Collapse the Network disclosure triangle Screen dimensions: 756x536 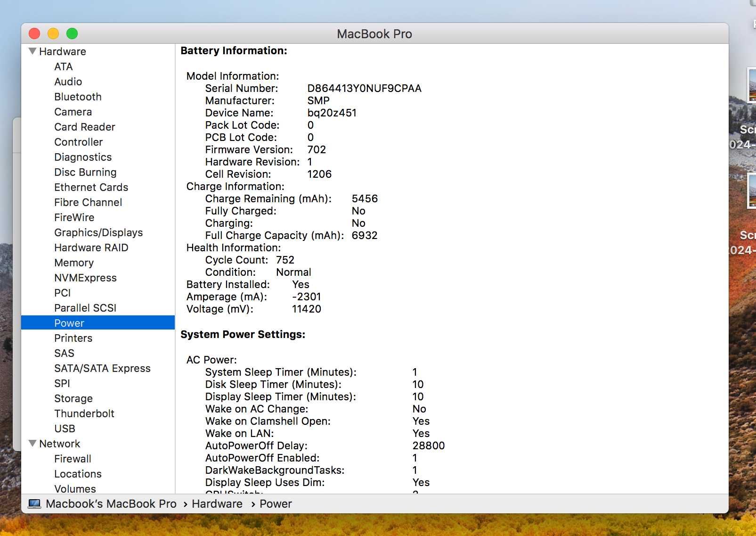click(33, 443)
